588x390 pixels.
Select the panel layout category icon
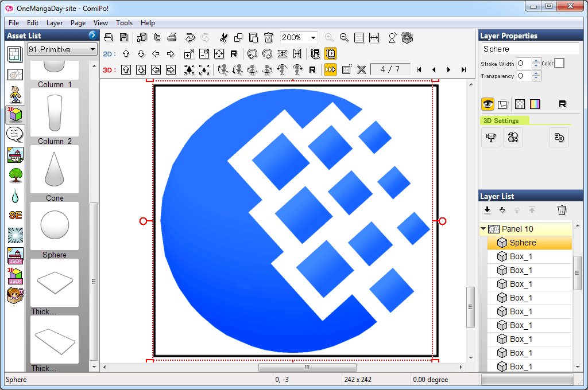15,54
